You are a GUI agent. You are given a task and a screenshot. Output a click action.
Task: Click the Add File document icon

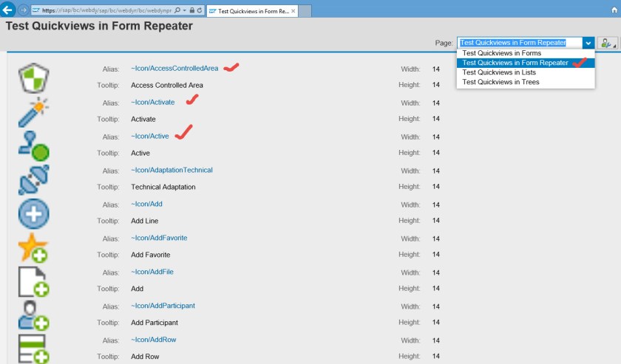click(x=34, y=282)
